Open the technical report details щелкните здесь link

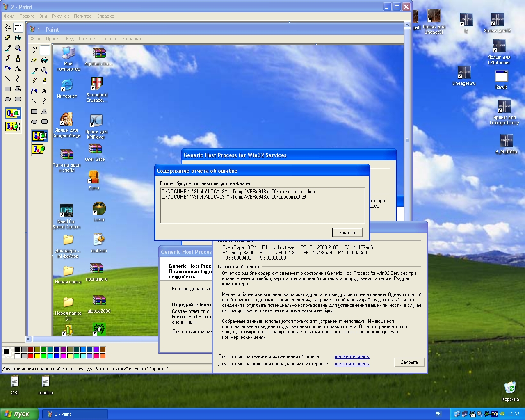(352, 356)
